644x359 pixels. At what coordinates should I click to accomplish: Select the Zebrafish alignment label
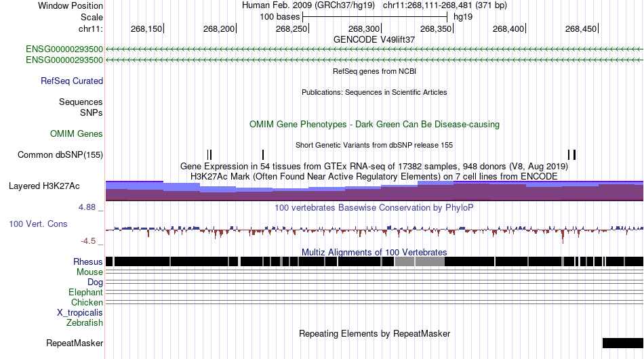[85, 323]
